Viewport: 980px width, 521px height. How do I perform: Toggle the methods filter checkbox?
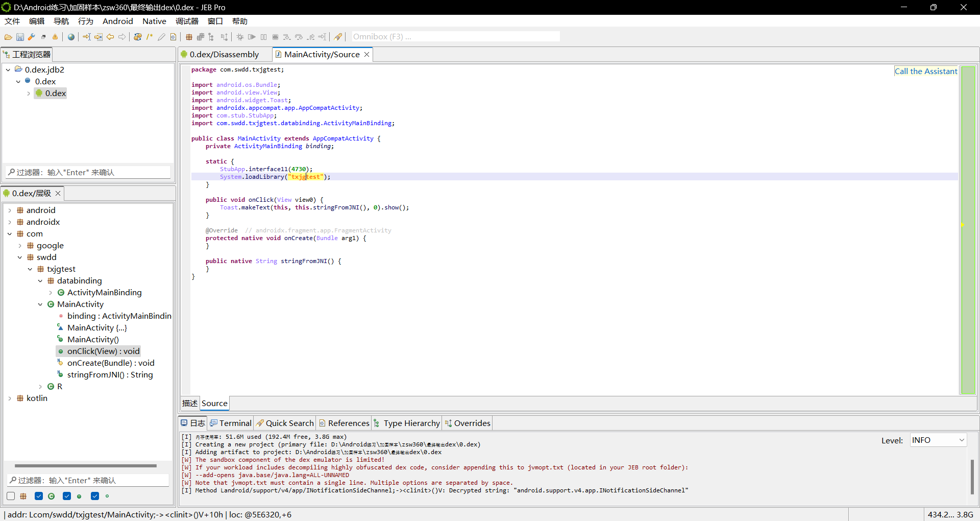[67, 496]
